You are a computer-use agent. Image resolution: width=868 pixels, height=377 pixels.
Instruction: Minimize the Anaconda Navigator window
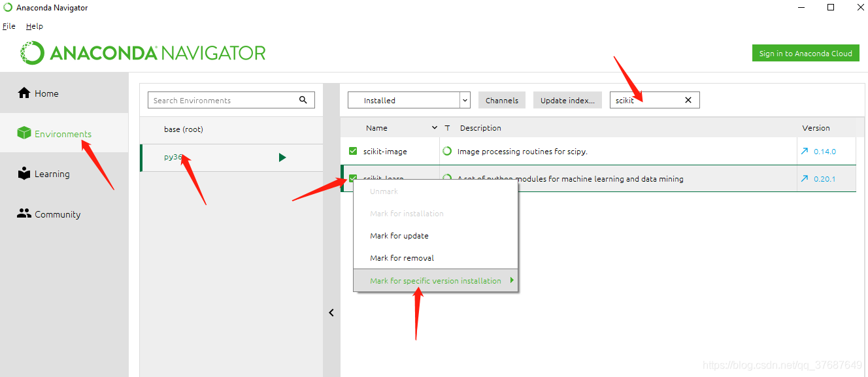(x=801, y=8)
